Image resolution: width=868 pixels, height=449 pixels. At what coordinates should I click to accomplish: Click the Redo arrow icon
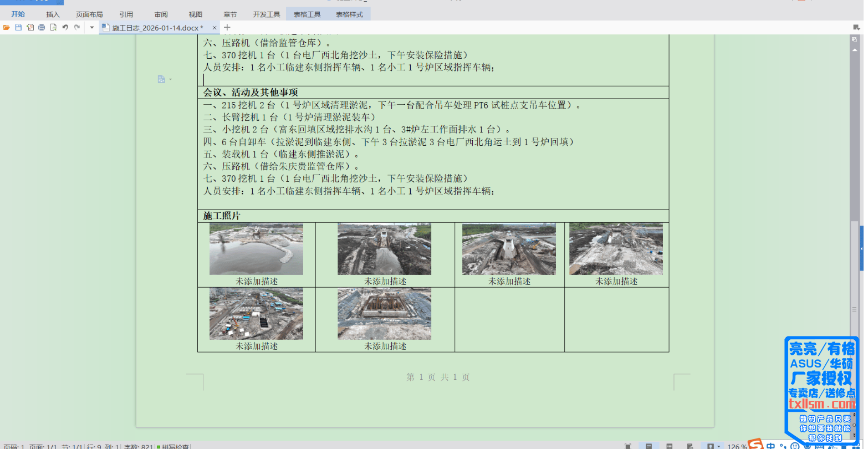pyautogui.click(x=77, y=27)
